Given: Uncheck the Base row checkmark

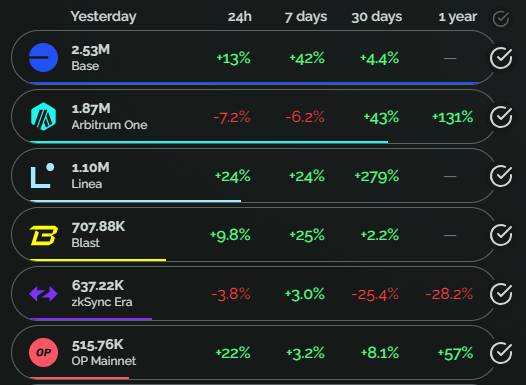Looking at the screenshot, I should pos(501,58).
